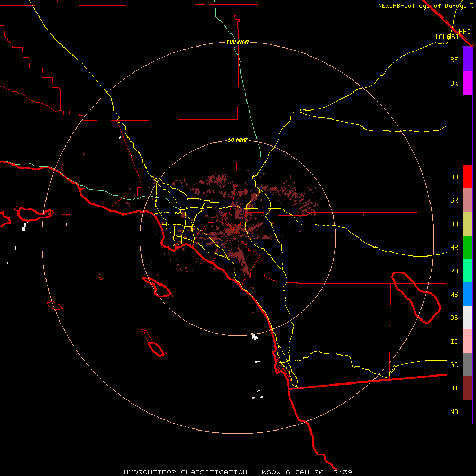Pick the pink GR legend swatch

[x=467, y=200]
